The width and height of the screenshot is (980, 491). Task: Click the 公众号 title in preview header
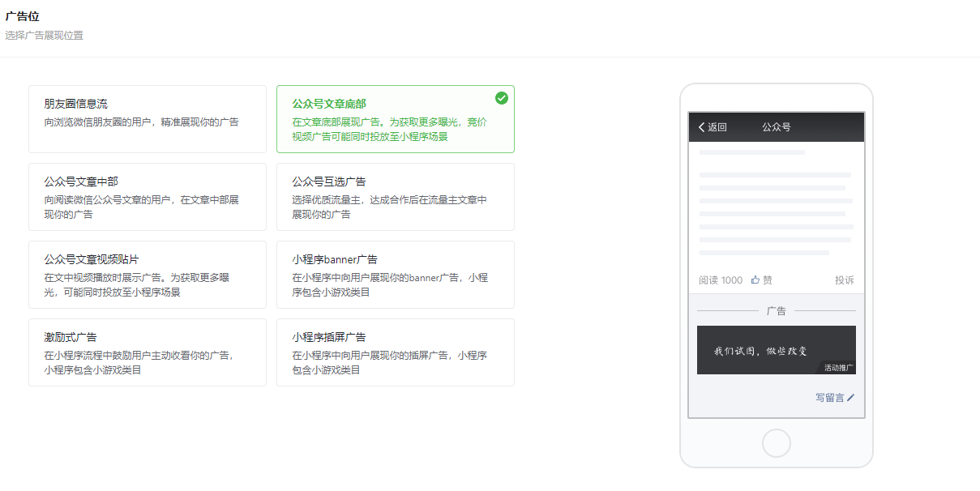(776, 127)
